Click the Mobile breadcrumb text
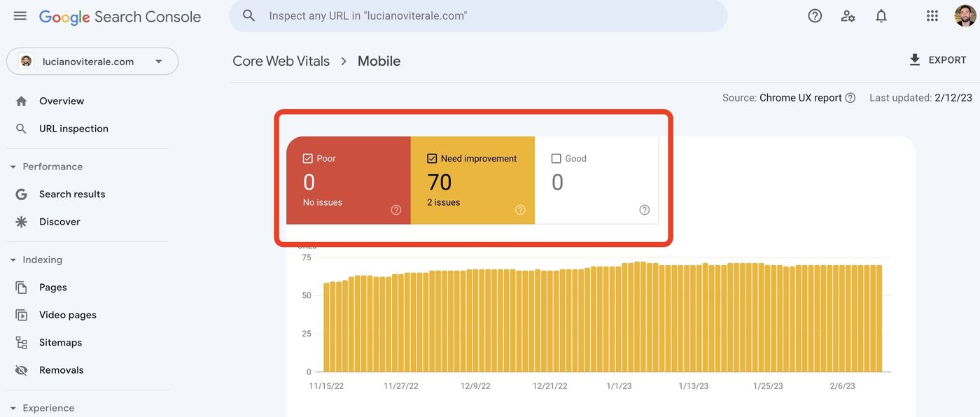Screen dimensions: 980x417 click(x=379, y=61)
